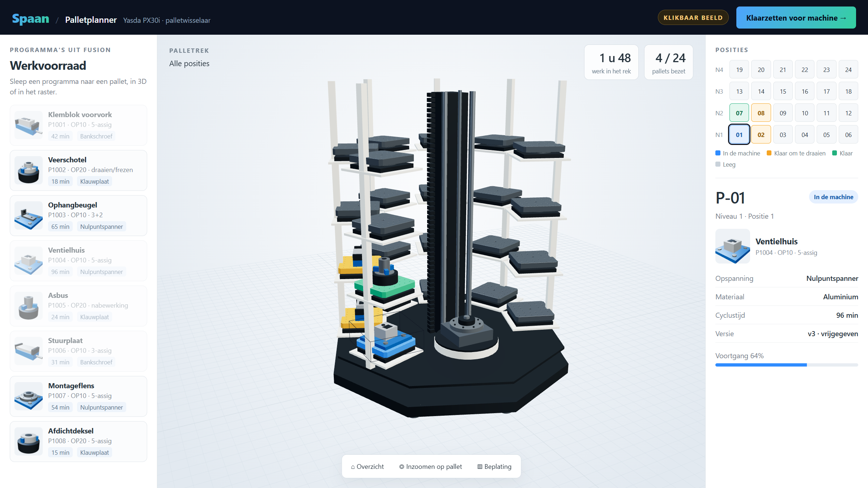Click the Stuurplaat part thumbnail icon

pyautogui.click(x=29, y=351)
